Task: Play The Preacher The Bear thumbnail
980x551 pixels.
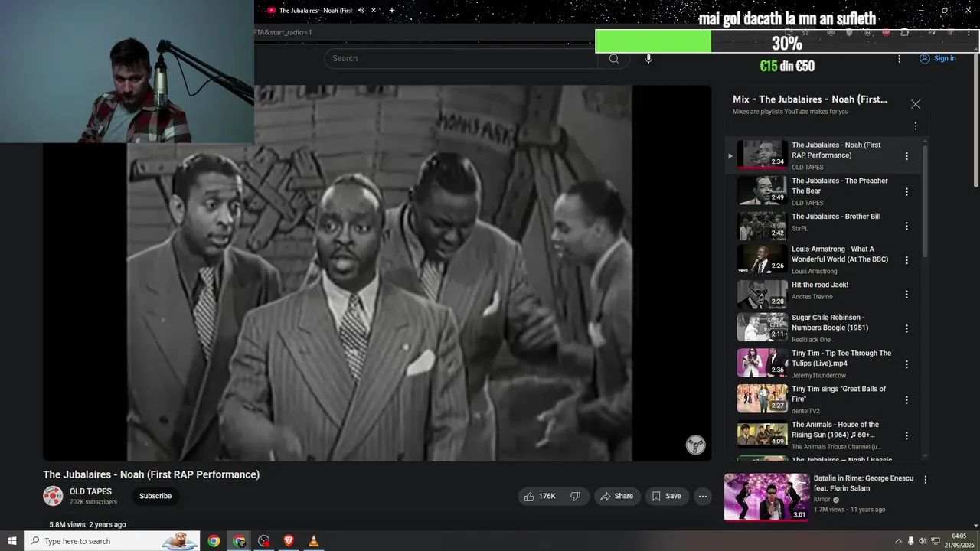Action: [x=762, y=191]
